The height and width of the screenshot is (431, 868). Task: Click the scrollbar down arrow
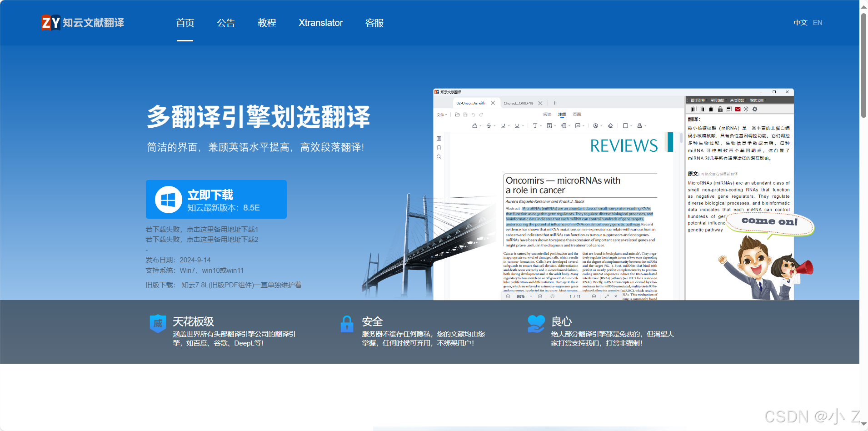pos(863,424)
